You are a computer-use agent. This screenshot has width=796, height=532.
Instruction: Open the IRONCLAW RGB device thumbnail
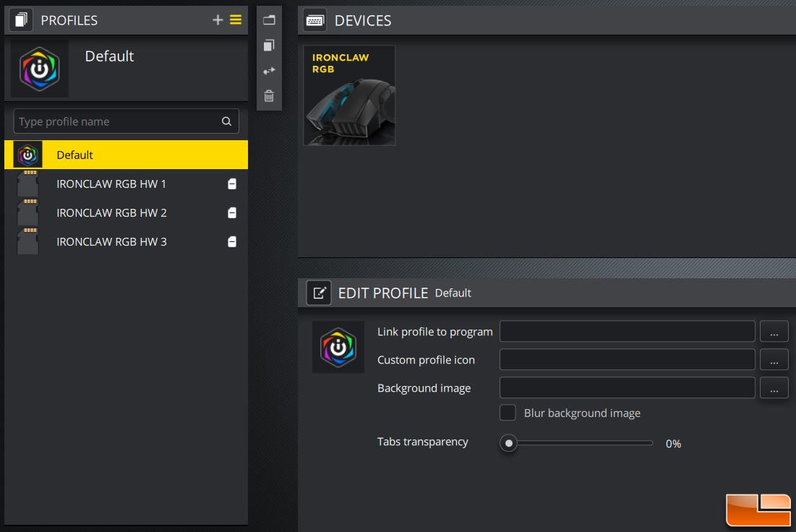coord(349,95)
